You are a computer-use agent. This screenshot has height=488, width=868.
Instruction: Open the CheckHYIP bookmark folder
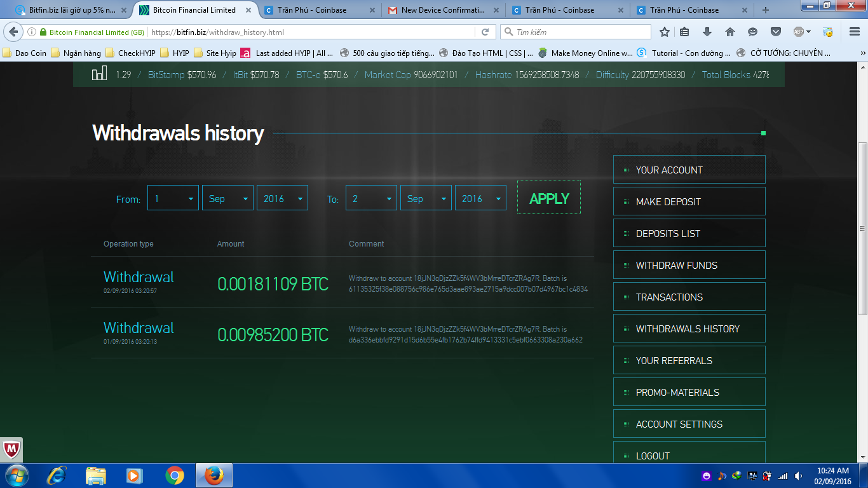(x=132, y=53)
